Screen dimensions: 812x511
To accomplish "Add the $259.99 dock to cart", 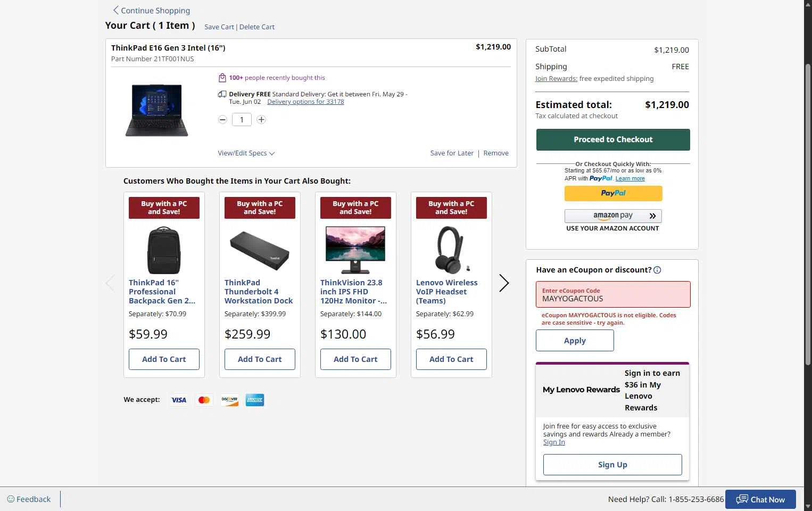I will pos(260,359).
